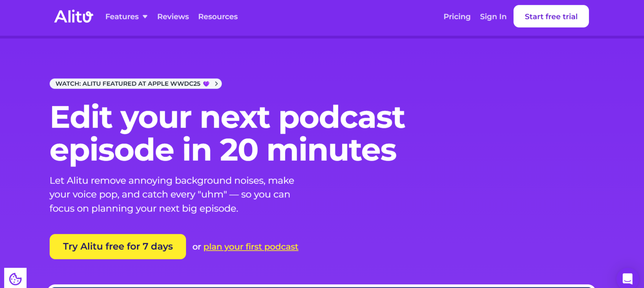This screenshot has height=288, width=644.
Task: Open the Reviews page
Action: (x=173, y=17)
